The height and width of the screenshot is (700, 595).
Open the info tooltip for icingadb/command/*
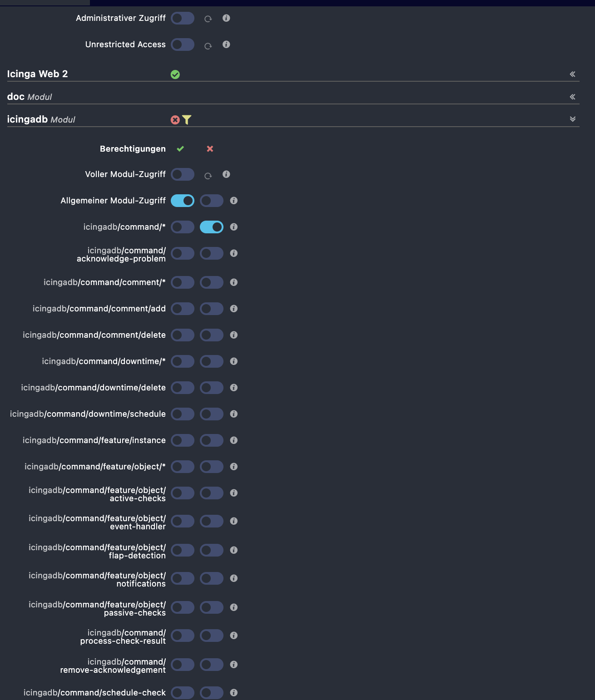point(234,227)
